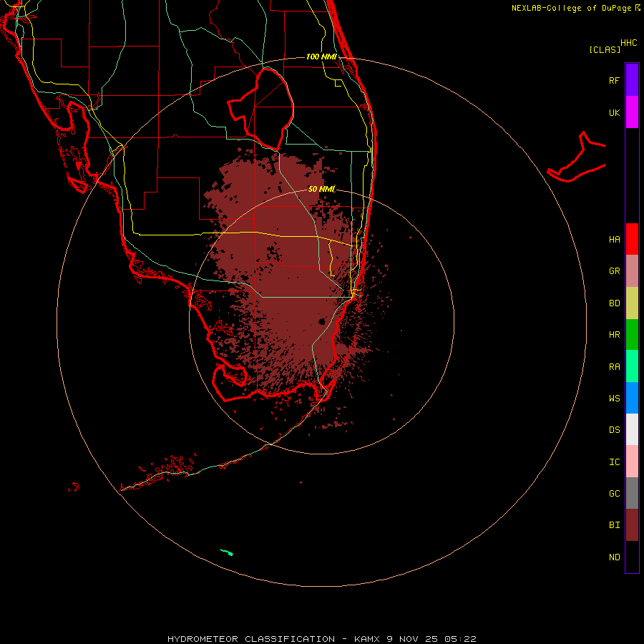This screenshot has width=644, height=644.
Task: Click the RF legend label
Action: 614,80
